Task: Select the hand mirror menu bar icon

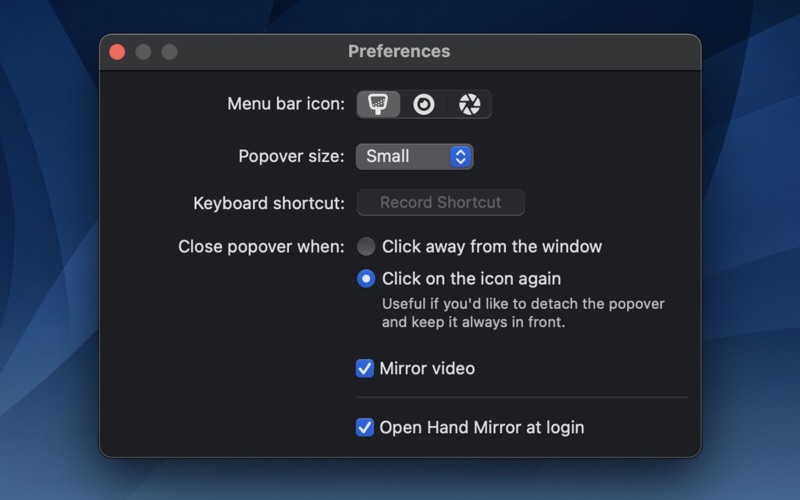Action: coord(378,104)
